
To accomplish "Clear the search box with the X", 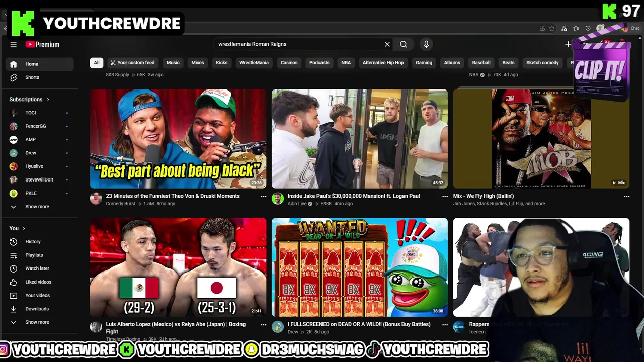I will (x=387, y=44).
